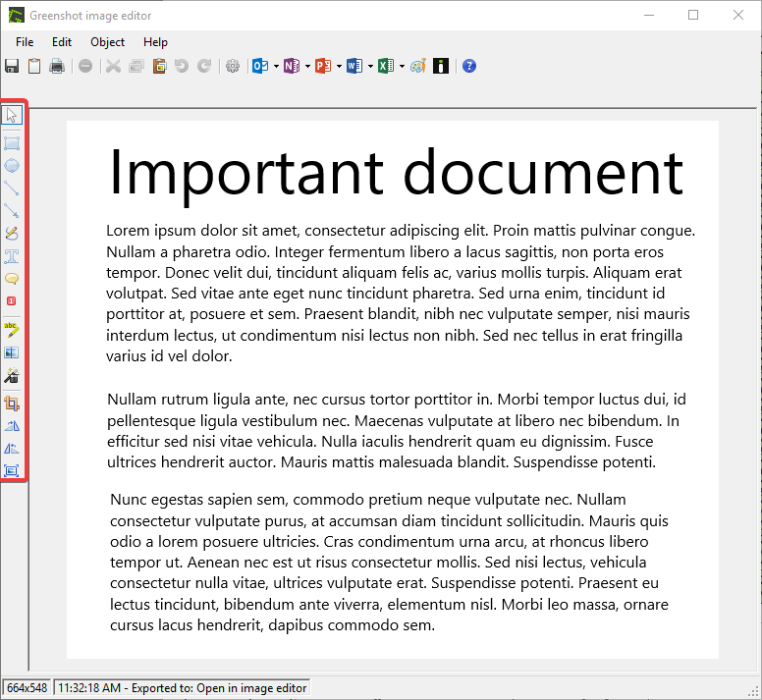Image resolution: width=762 pixels, height=700 pixels.
Task: Click the save icon in toolbar
Action: (x=12, y=66)
